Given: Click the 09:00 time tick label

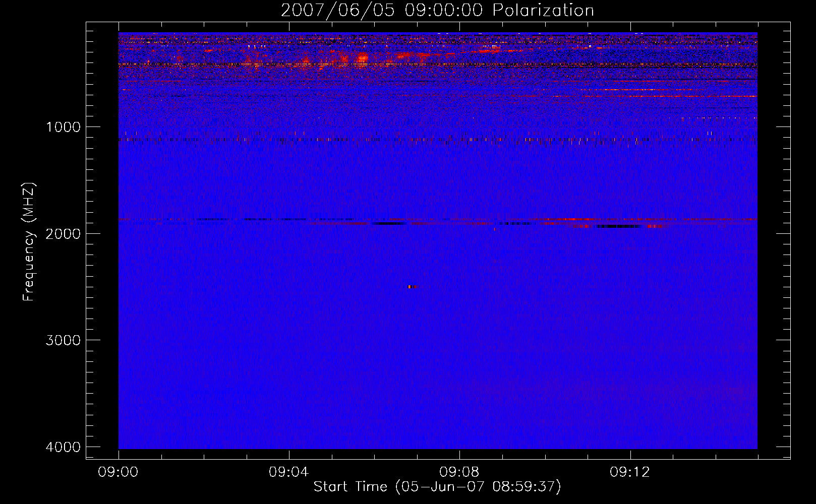Looking at the screenshot, I should click(x=118, y=472).
